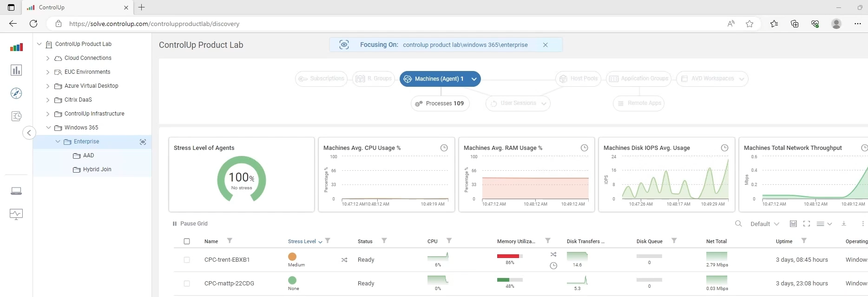Close the Focusing On banner
This screenshot has width=868, height=297.
[546, 45]
